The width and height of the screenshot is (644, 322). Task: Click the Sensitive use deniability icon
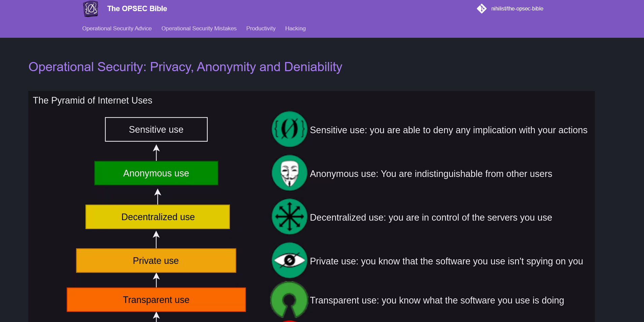[x=289, y=129]
